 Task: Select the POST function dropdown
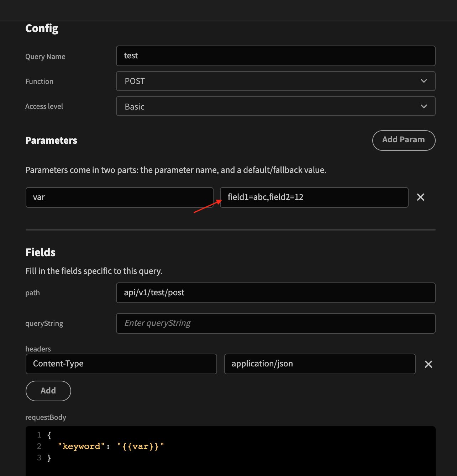276,81
